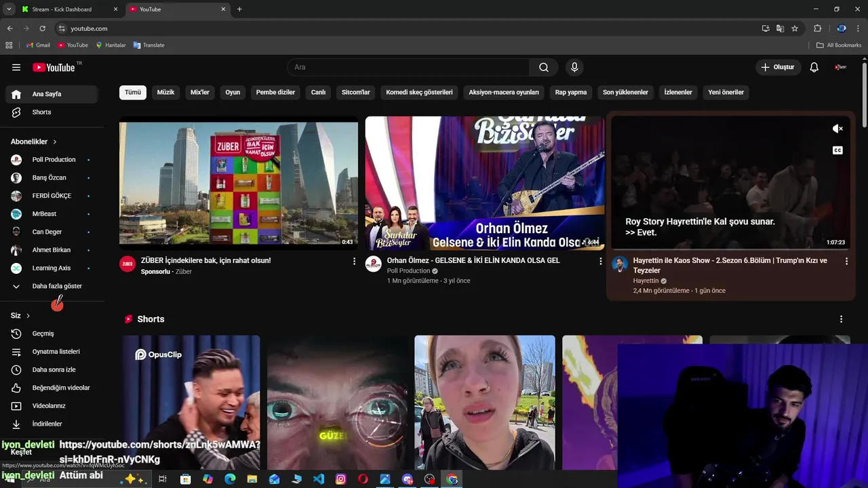Click the YouTube logo
Viewport: 868px width, 488px height.
54,67
